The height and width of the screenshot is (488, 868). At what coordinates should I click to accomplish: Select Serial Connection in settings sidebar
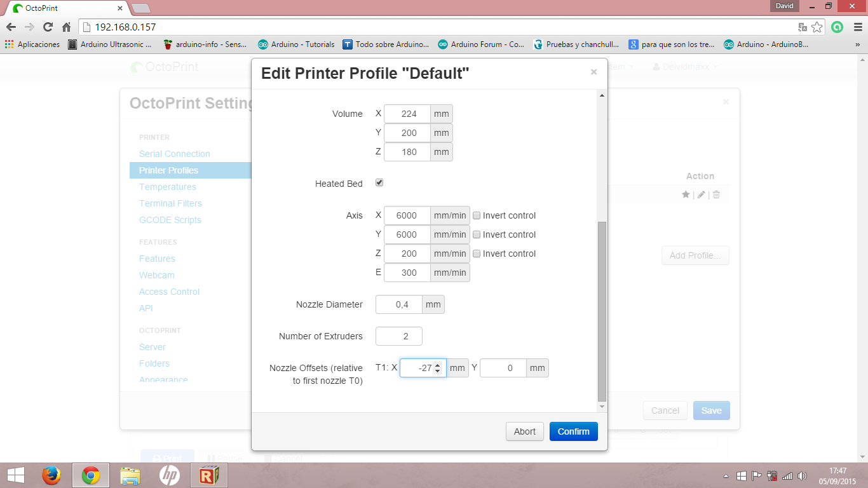[174, 154]
